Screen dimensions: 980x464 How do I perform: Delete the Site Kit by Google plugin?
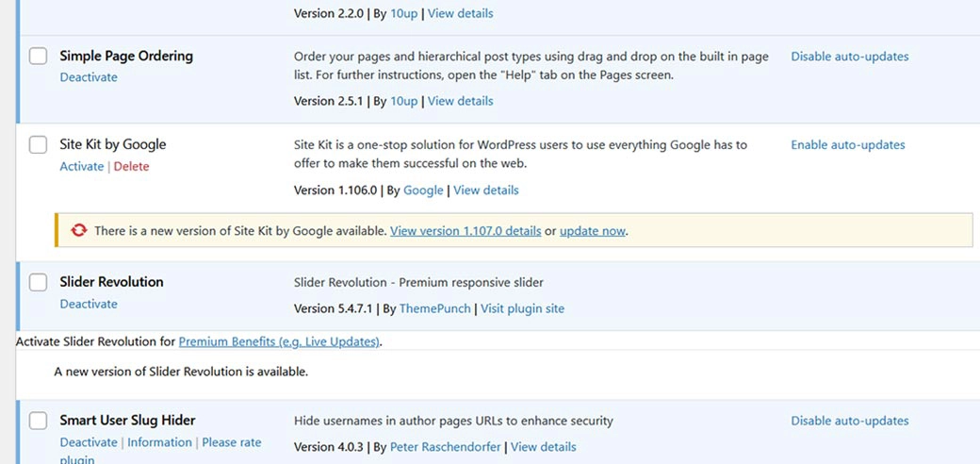pyautogui.click(x=131, y=166)
